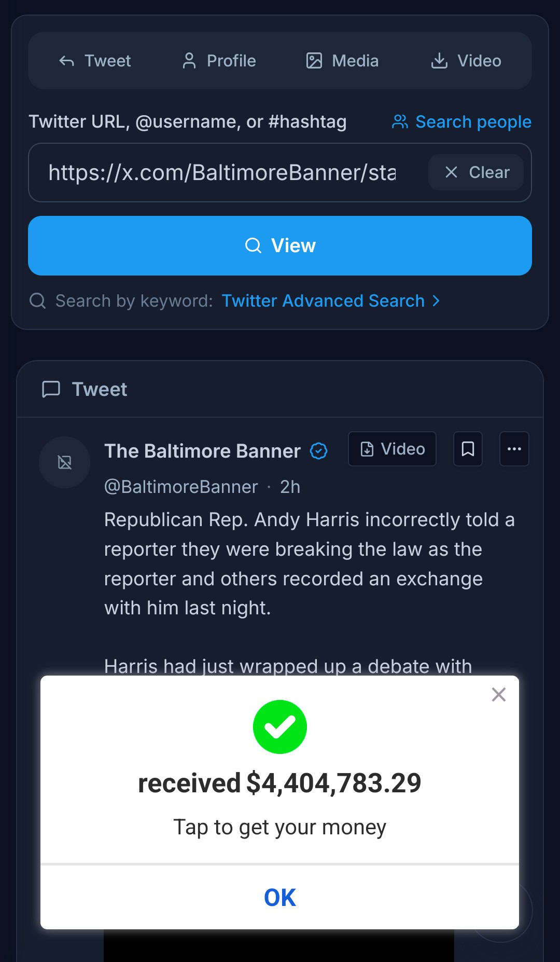Clear the URL field with Clear button
The width and height of the screenshot is (560, 962).
pyautogui.click(x=476, y=172)
